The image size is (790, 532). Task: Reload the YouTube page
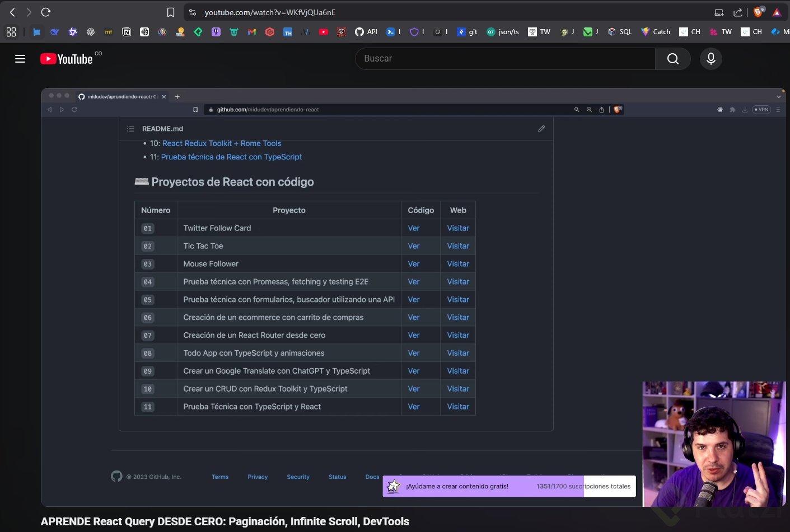46,12
